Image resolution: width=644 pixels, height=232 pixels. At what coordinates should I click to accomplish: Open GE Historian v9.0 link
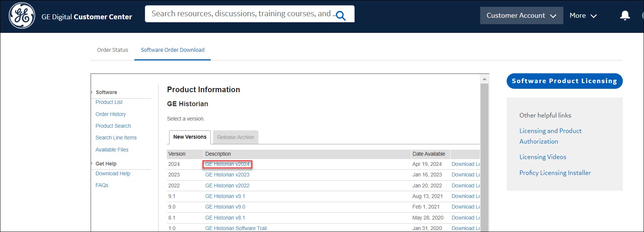pos(225,207)
